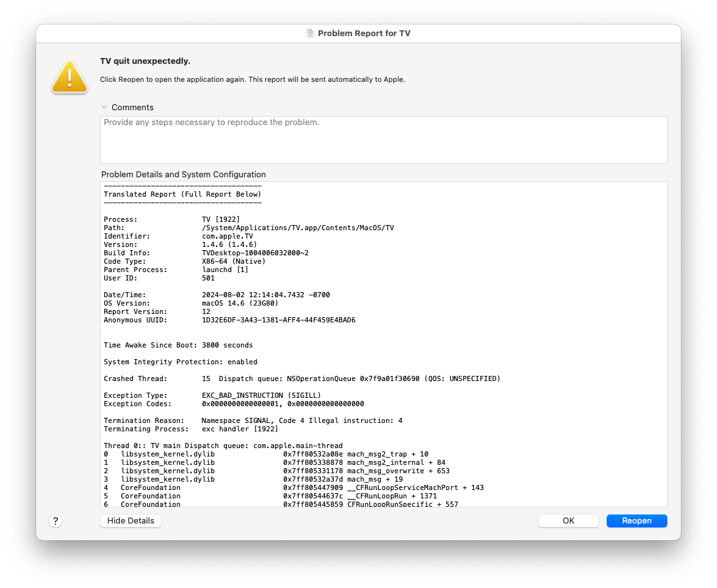Select the path '/System/Applications/TV.app/Contents/MacOS/TV'
This screenshot has height=588, width=717.
298,228
